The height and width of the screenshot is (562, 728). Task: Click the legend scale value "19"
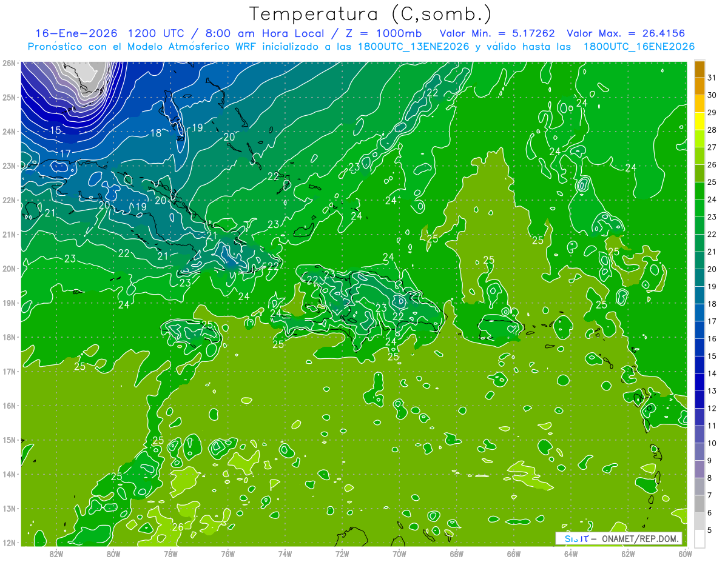coord(712,286)
